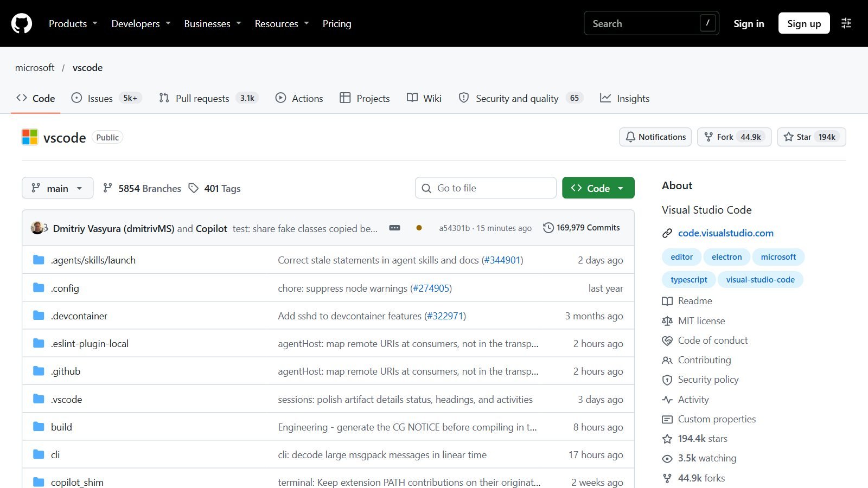Click the fork icon next to 44.9k forks
The height and width of the screenshot is (488, 868).
(x=667, y=478)
